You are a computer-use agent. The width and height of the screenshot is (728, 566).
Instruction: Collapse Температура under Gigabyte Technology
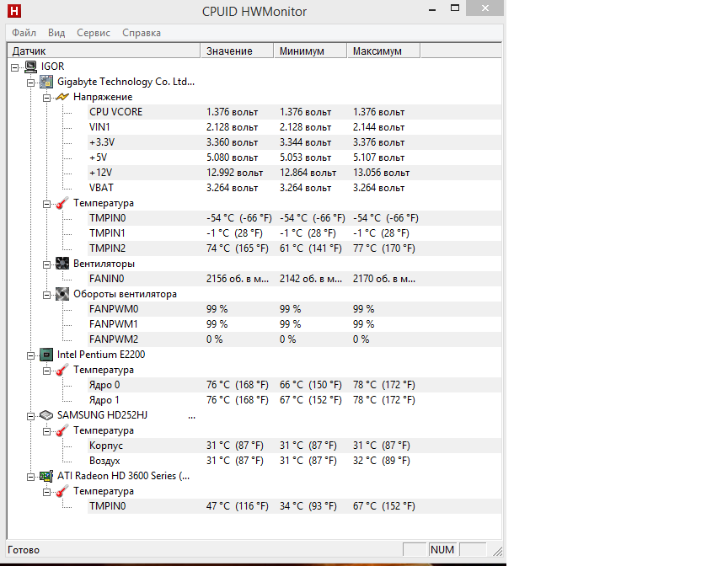46,204
